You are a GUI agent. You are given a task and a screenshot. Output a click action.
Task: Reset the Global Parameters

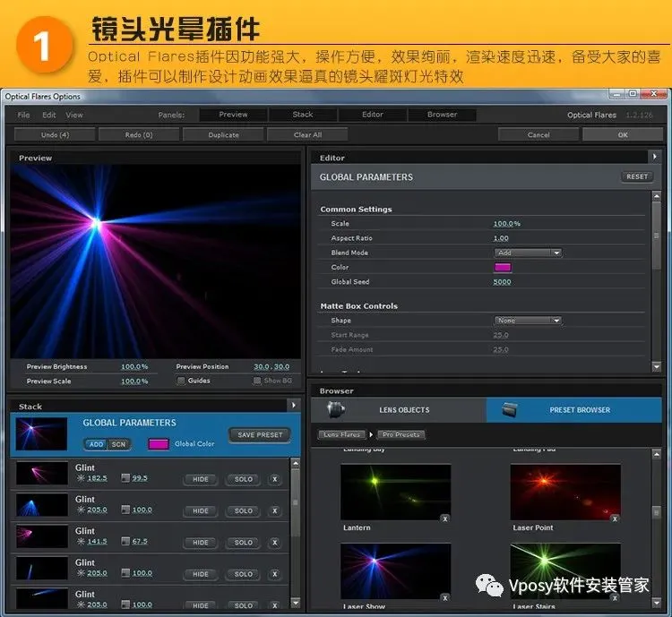pyautogui.click(x=637, y=176)
